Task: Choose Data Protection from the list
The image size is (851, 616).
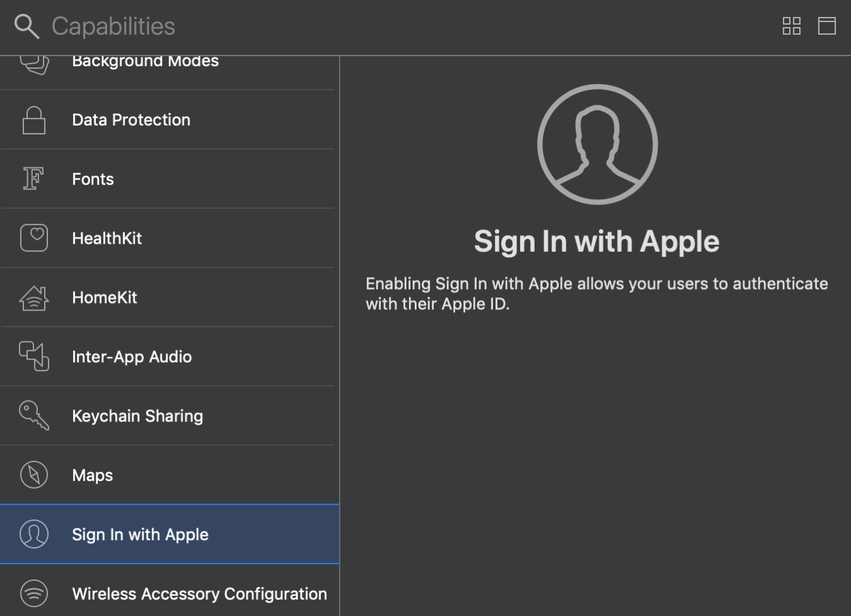Action: click(x=131, y=120)
